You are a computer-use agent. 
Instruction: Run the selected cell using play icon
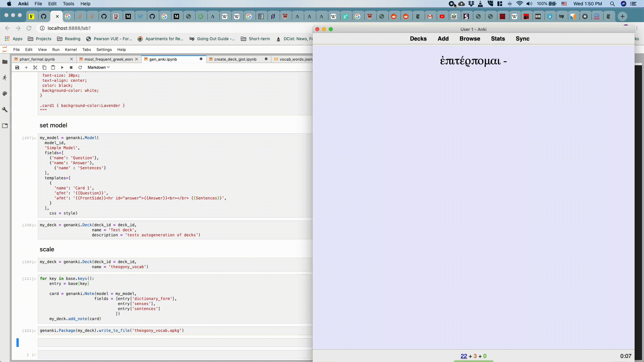click(x=62, y=67)
